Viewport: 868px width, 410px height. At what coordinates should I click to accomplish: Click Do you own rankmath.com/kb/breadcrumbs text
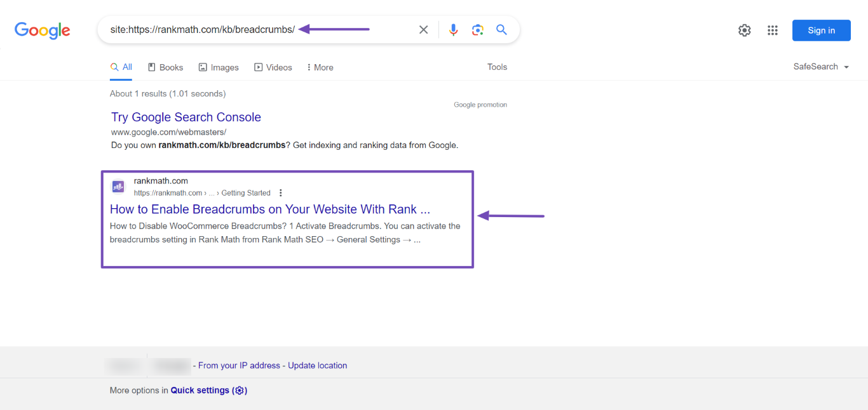(285, 145)
